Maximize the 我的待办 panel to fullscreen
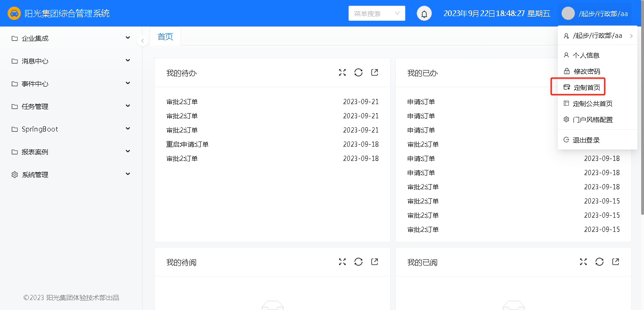Image resolution: width=644 pixels, height=310 pixels. (342, 72)
